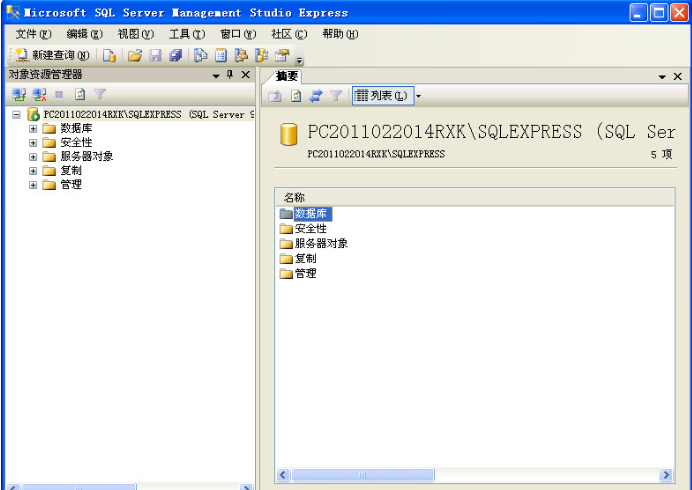Click the Save disk icon

[x=155, y=55]
